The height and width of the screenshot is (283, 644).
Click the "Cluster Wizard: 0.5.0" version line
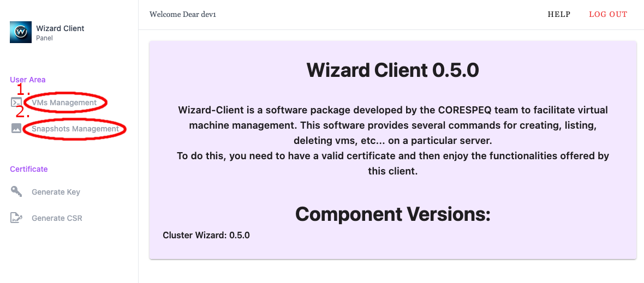(206, 236)
